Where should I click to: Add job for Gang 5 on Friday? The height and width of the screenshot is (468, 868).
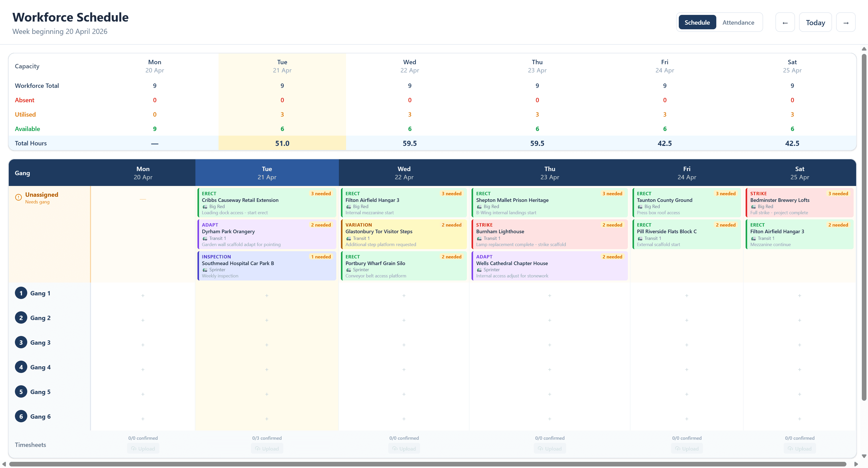[687, 394]
